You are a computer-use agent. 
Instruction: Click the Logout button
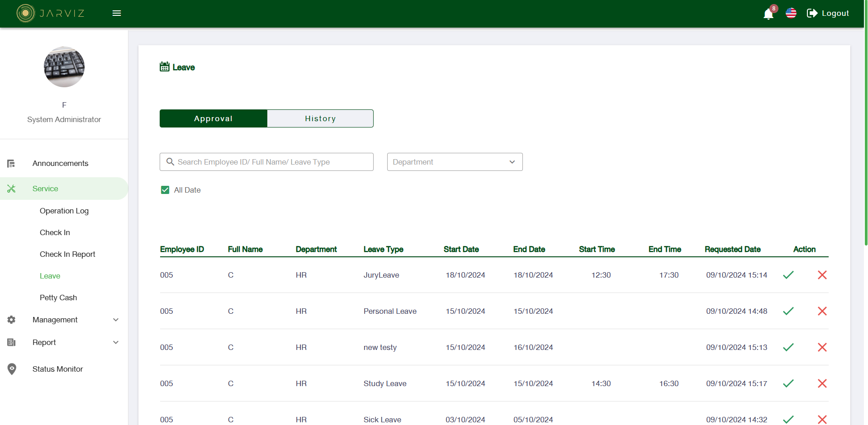coord(828,13)
